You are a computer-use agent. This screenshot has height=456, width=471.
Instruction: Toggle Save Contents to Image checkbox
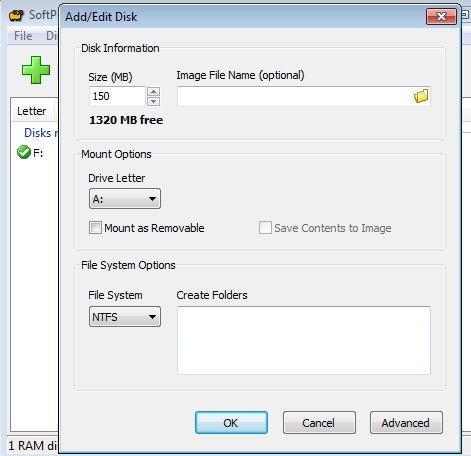(265, 228)
